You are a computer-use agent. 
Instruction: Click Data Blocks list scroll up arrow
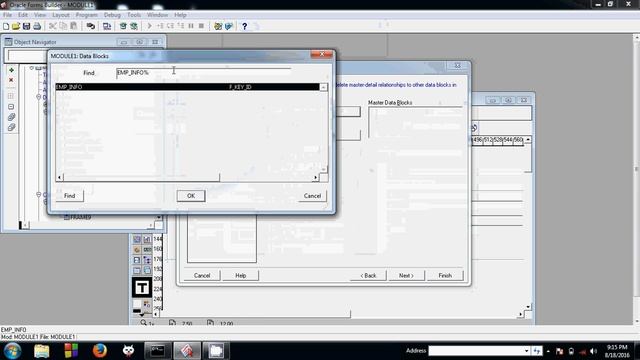[323, 87]
